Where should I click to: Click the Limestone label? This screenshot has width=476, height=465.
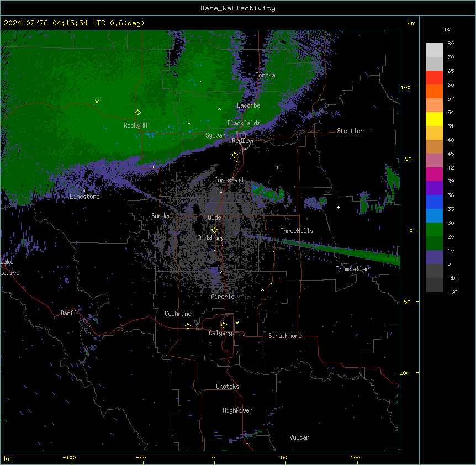84,197
